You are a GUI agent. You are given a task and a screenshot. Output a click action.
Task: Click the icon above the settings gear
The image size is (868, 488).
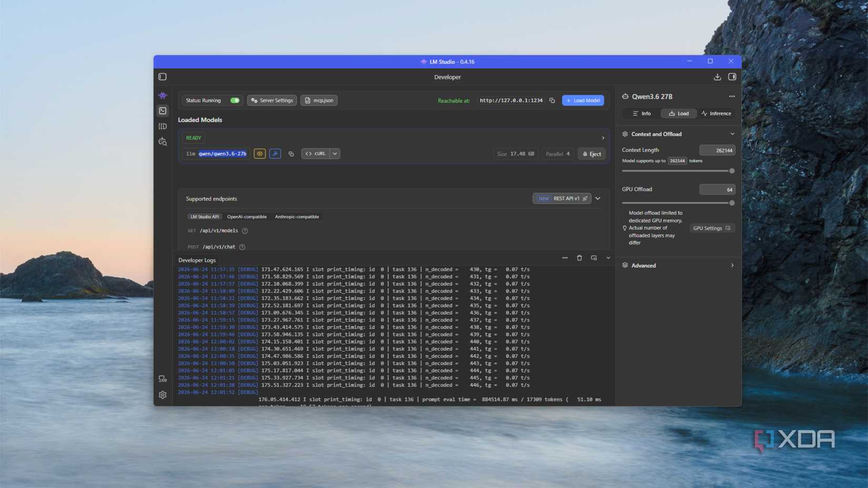click(x=163, y=379)
